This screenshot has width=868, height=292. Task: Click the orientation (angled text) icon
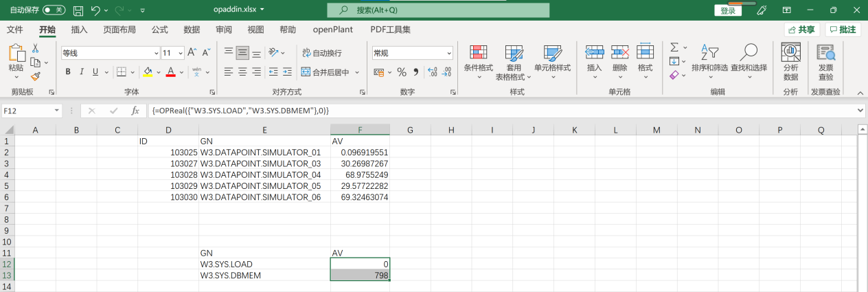[x=274, y=53]
